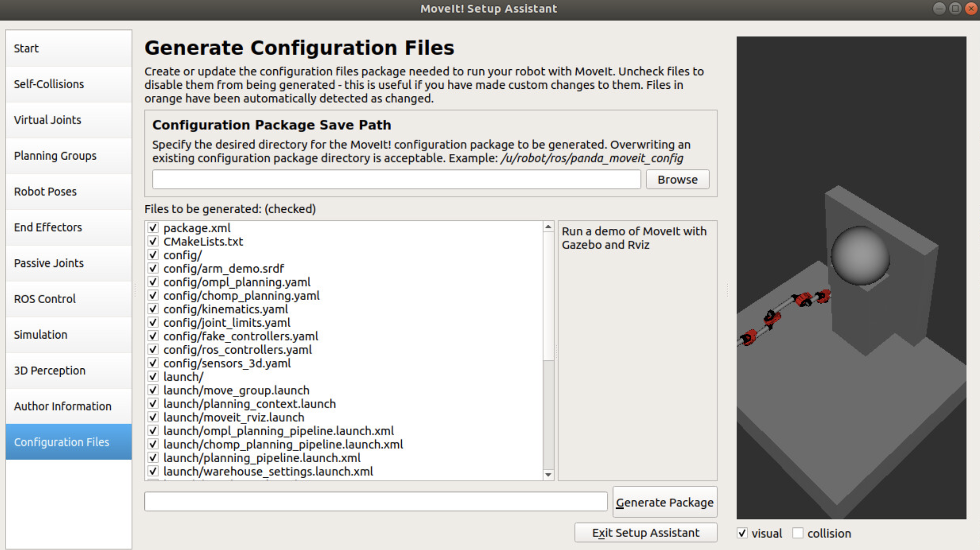
Task: Uncheck launch/move_group.launch
Action: point(153,390)
